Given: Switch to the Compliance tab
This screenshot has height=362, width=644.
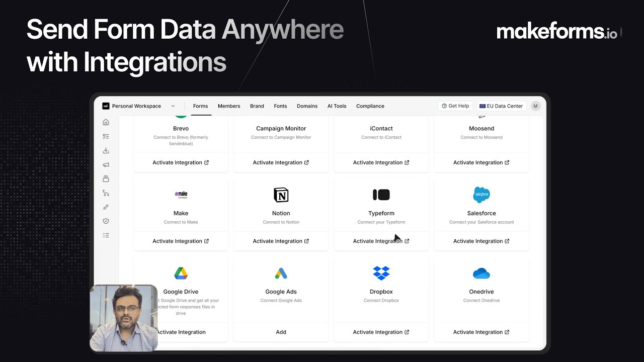Looking at the screenshot, I should click(x=370, y=106).
